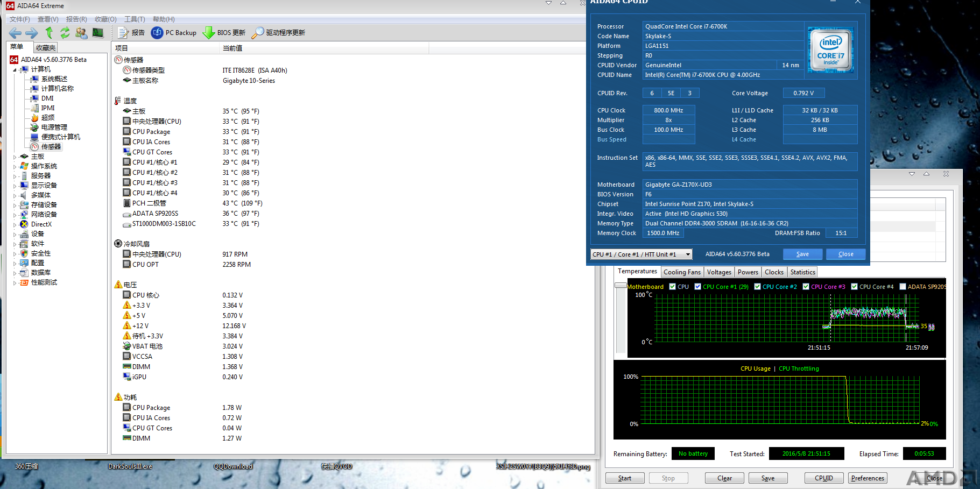
Task: Click Preferences button
Action: [868, 478]
